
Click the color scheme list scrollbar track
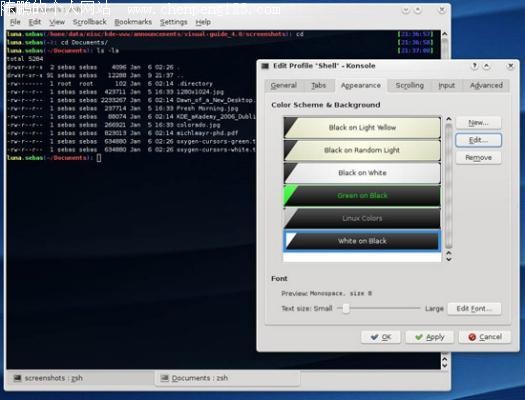449,186
